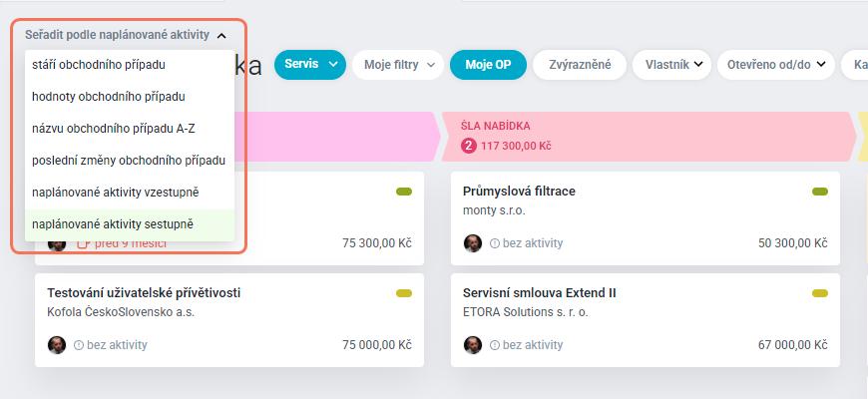
Task: Choose highlighted 'naplánované aktivity sestupně' option
Action: 130,224
